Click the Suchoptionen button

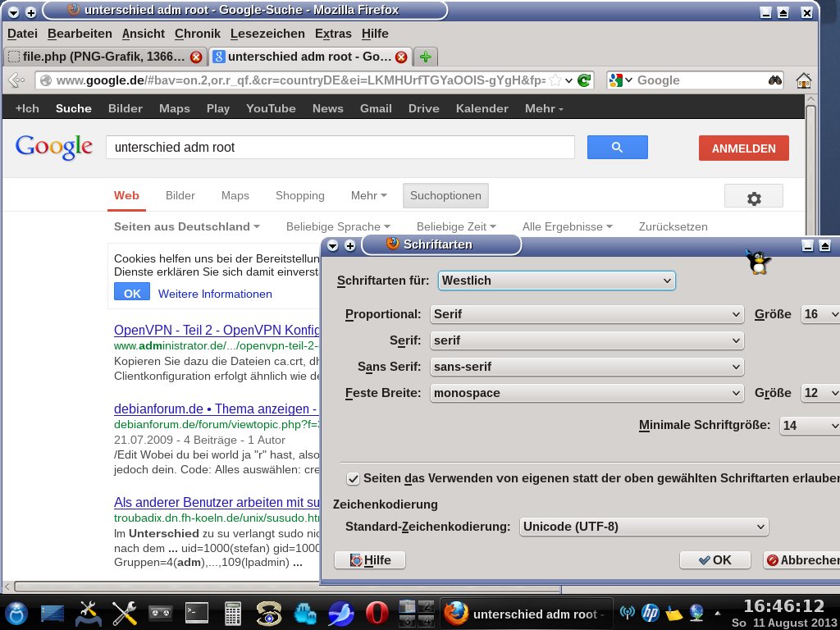(445, 196)
